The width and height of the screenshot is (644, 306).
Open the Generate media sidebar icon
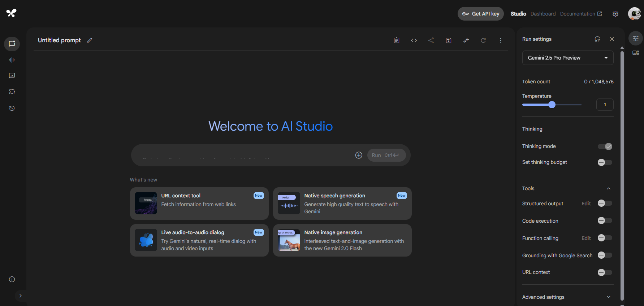tap(12, 76)
